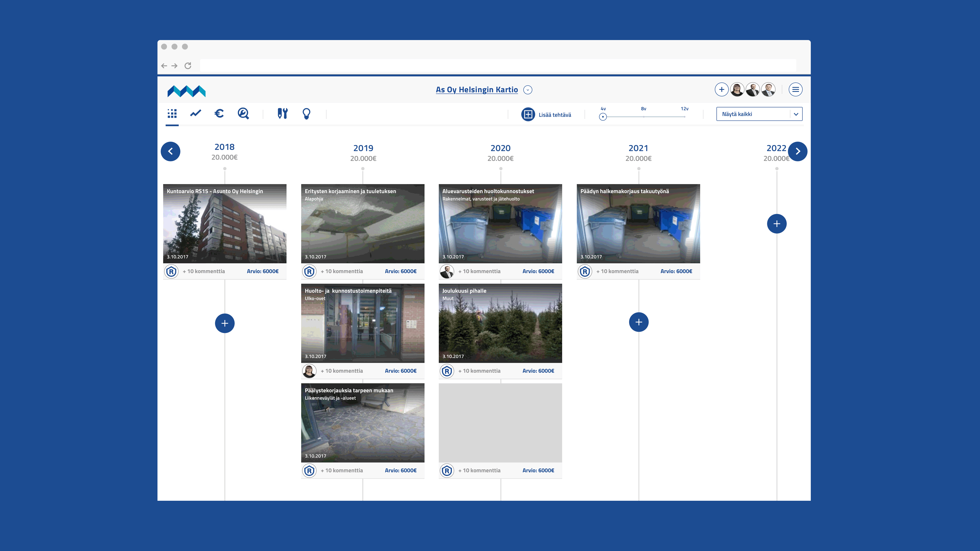Expand the As Oy Helsingin Kartio selector arrow
Image resolution: width=980 pixels, height=551 pixels.
click(528, 90)
